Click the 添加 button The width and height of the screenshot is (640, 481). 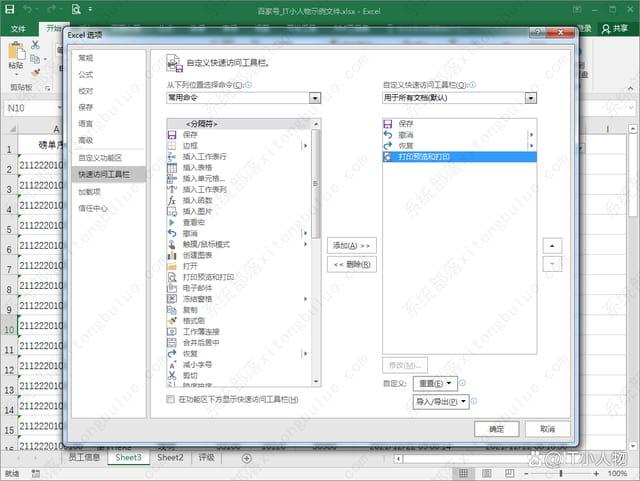coord(352,245)
